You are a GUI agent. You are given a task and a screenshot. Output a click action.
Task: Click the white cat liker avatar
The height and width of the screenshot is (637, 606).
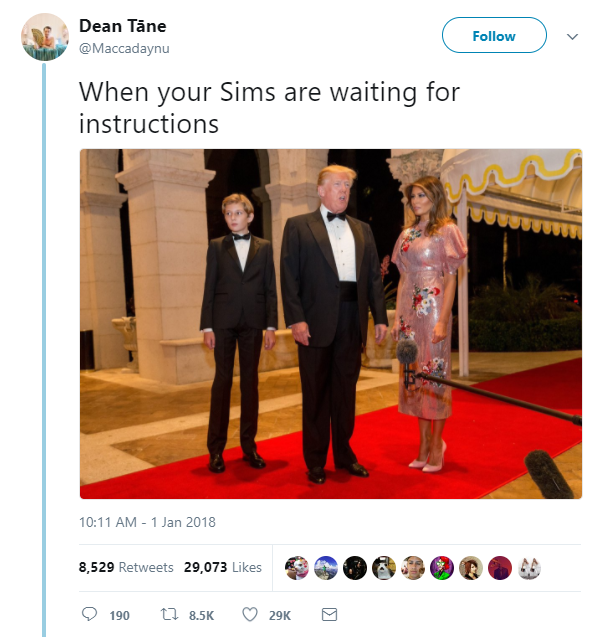529,568
